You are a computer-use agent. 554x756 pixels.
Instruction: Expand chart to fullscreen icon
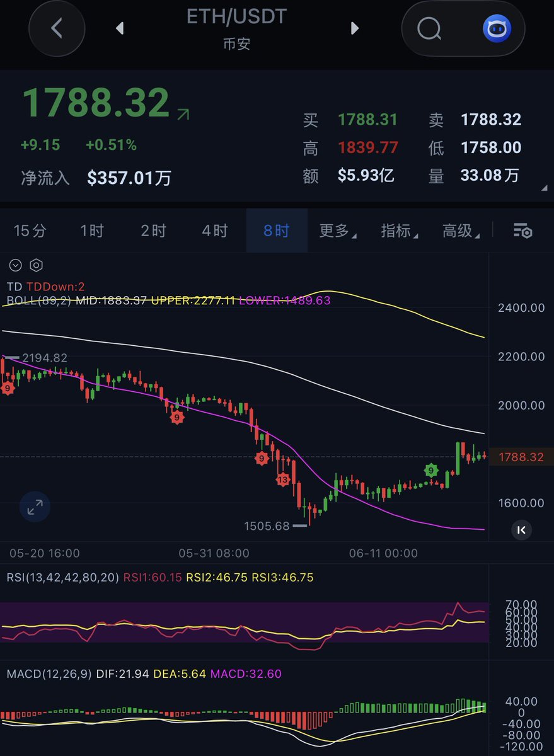click(x=35, y=506)
